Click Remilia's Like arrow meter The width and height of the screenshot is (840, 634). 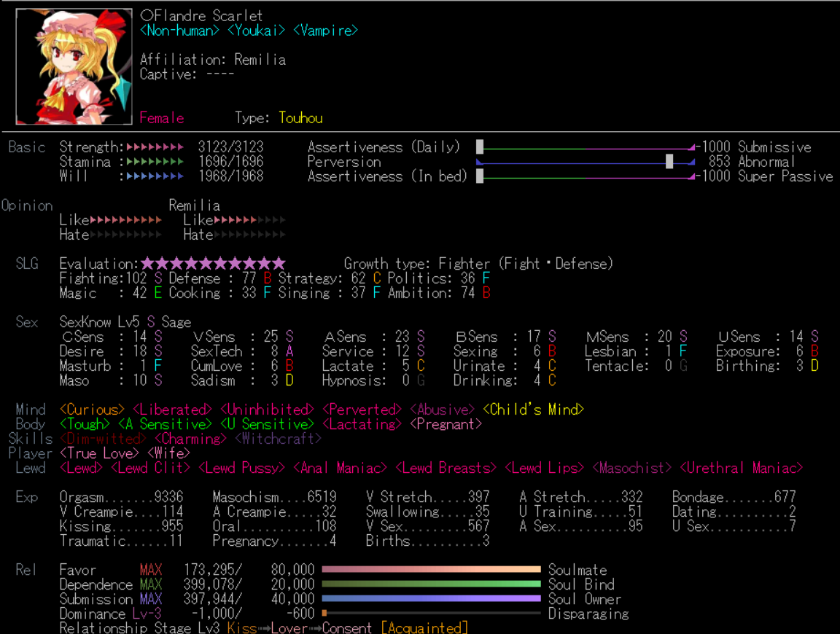pyautogui.click(x=249, y=219)
